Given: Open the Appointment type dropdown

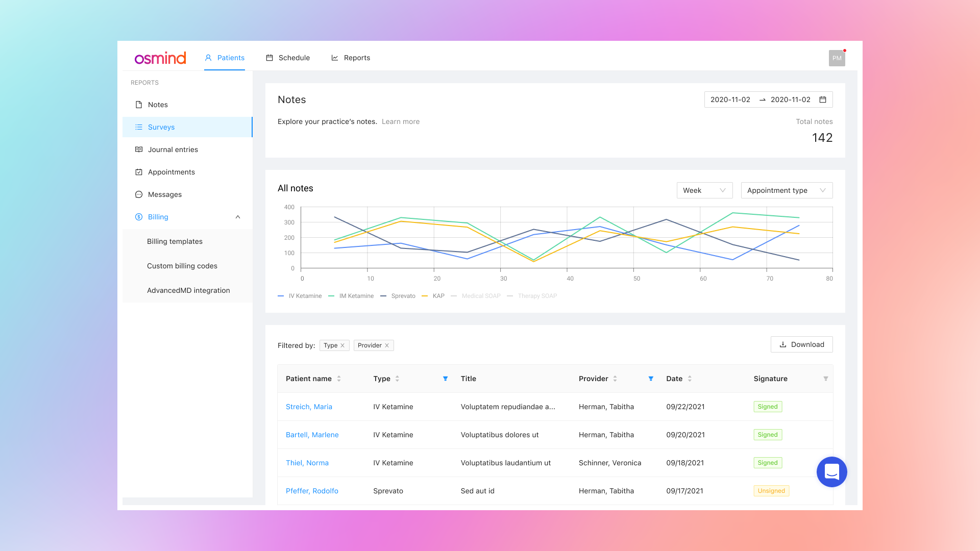Looking at the screenshot, I should [787, 190].
